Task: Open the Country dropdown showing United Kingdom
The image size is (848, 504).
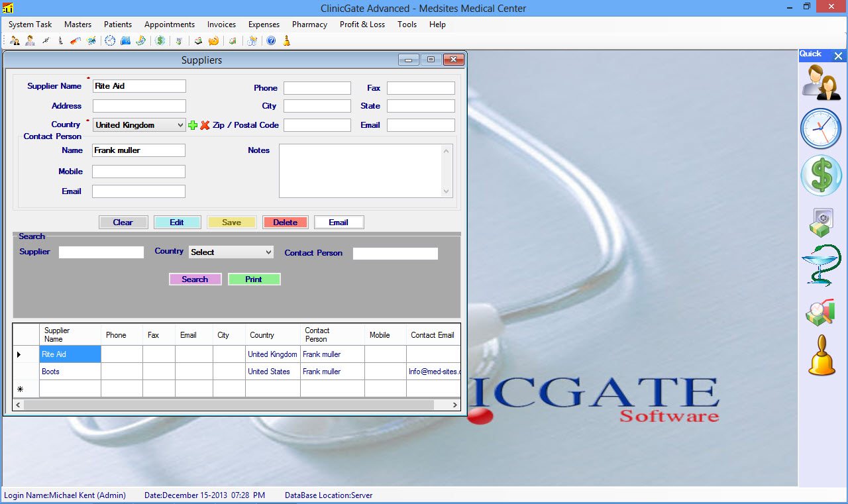Action: (x=139, y=125)
